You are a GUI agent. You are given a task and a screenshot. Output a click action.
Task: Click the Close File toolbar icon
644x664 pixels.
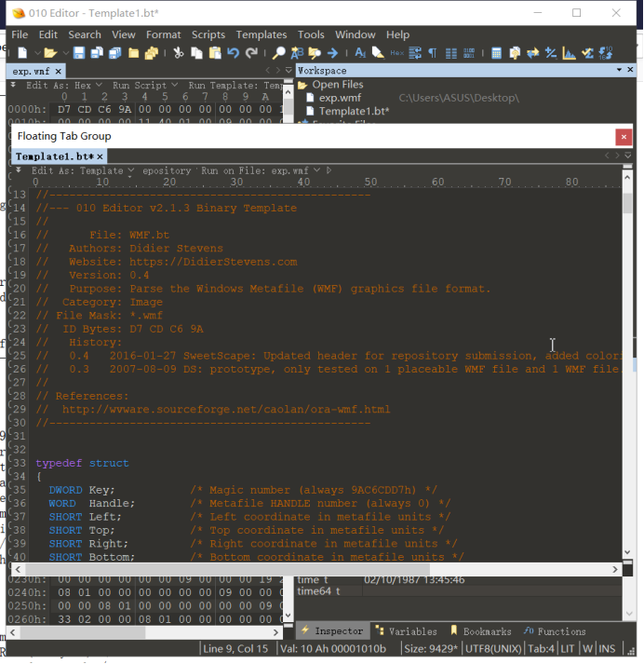point(134,53)
